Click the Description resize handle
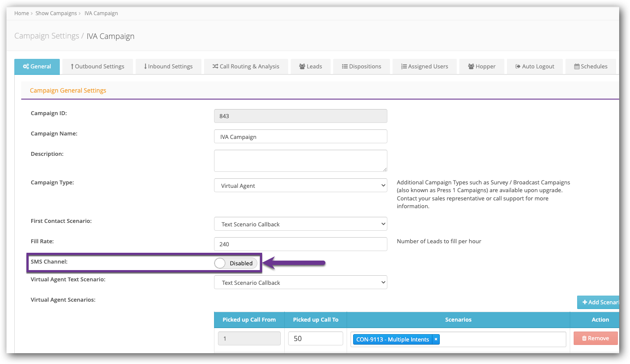630x364 pixels. tap(384, 169)
